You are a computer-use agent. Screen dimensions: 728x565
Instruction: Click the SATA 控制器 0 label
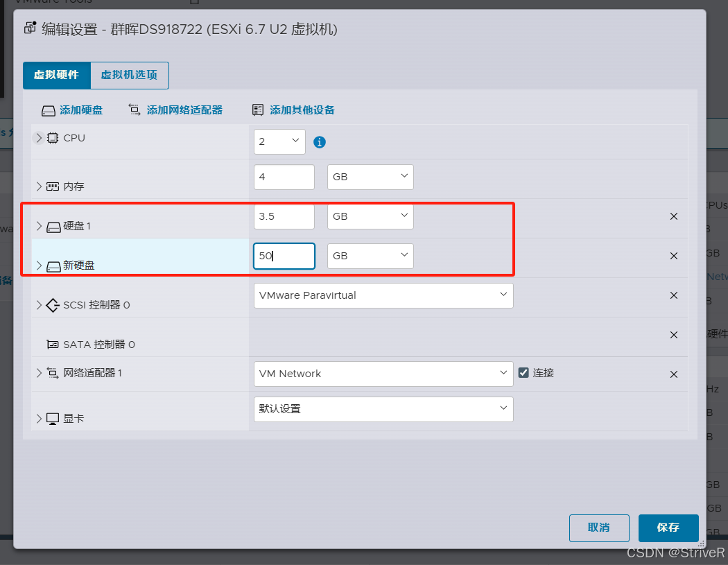[x=99, y=345]
